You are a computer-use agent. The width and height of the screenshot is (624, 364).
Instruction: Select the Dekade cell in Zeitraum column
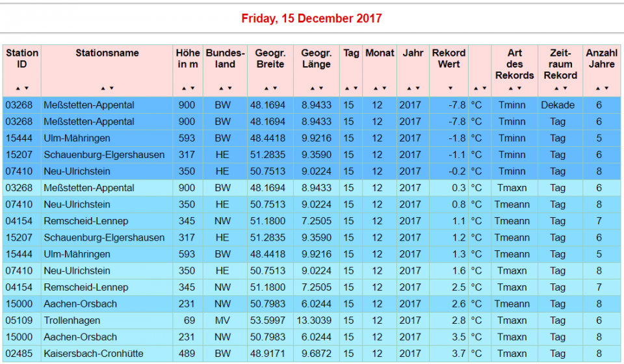pos(557,105)
